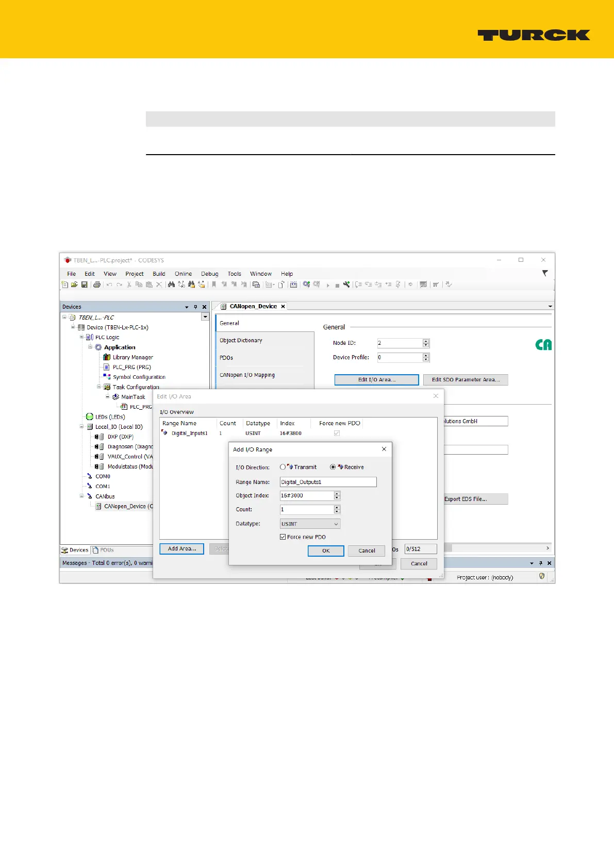Close the Devices panel

coord(204,307)
